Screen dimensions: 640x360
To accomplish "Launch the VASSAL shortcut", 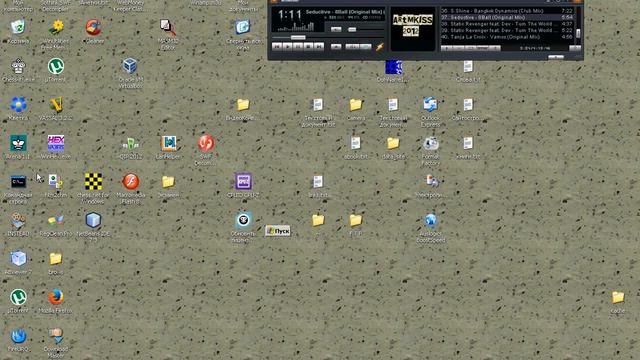I will [56, 104].
